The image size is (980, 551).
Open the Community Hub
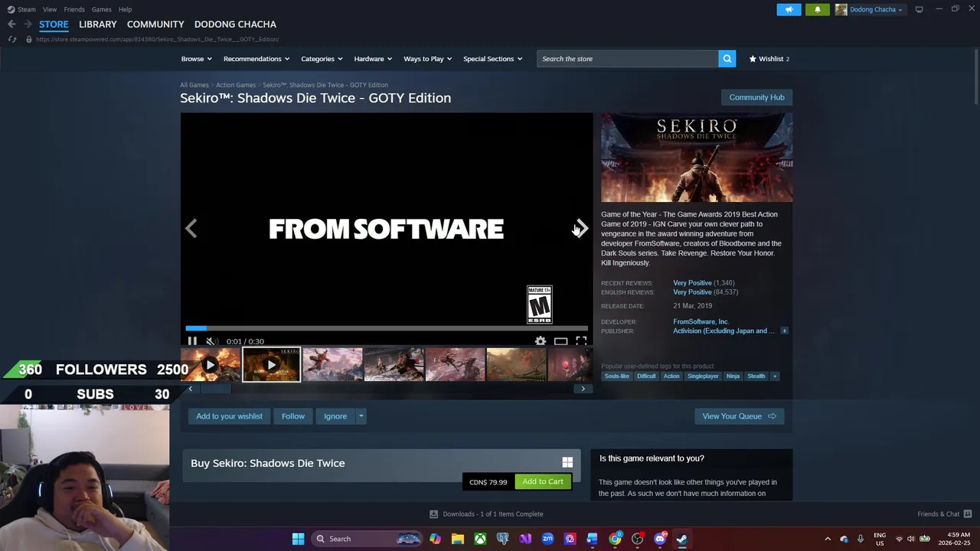756,97
